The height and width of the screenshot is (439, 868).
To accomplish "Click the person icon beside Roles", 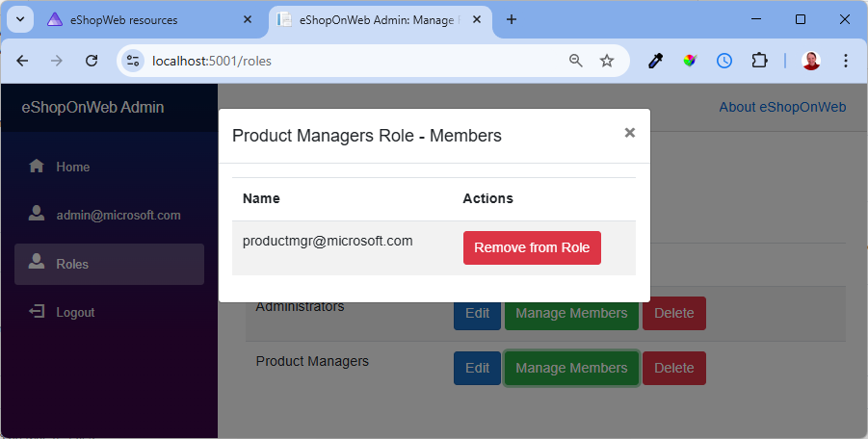I will (x=37, y=262).
